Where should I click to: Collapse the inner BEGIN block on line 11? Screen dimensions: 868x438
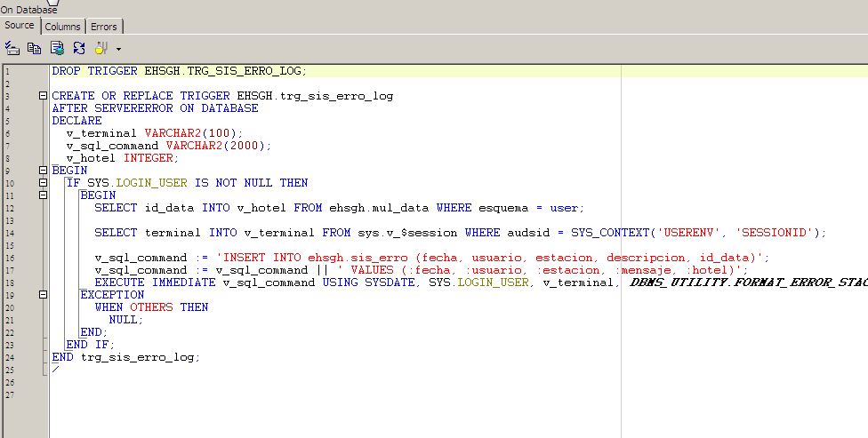pyautogui.click(x=43, y=195)
